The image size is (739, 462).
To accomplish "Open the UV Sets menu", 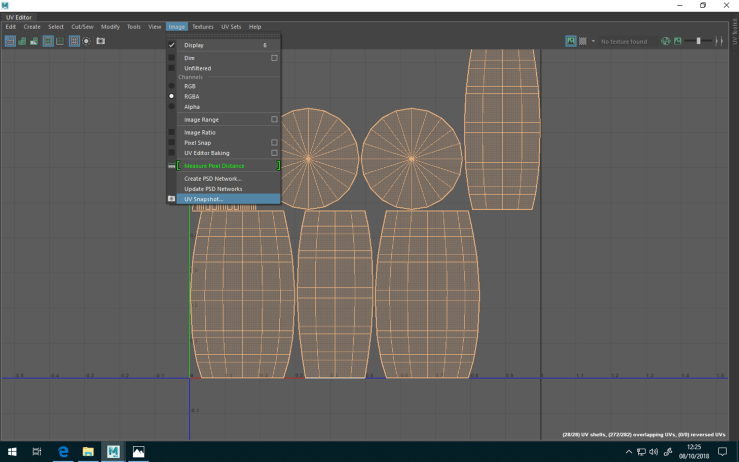I will 231,26.
